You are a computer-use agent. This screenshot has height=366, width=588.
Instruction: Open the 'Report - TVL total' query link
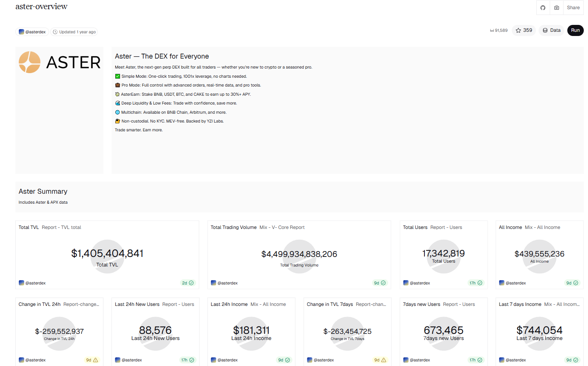click(x=61, y=227)
